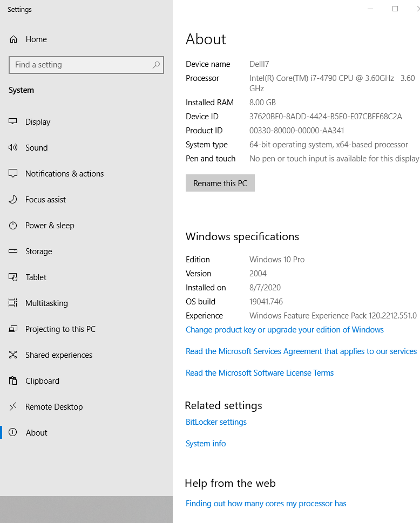Click the Clipboard icon in sidebar
The height and width of the screenshot is (523, 420).
click(x=13, y=381)
